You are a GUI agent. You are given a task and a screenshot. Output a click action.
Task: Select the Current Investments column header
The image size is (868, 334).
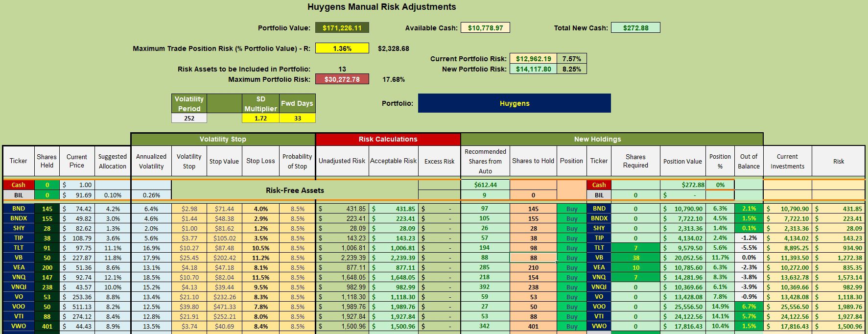787,161
